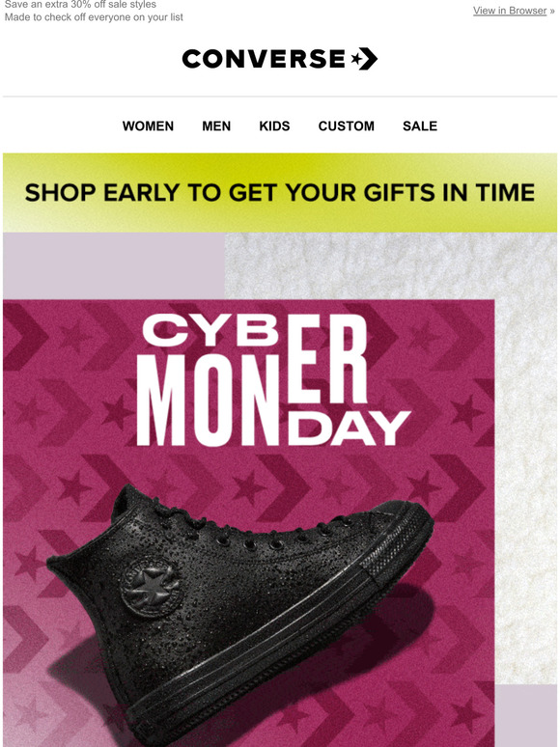Click the 'Save an extra 30% off' preheader text
Image resolution: width=560 pixels, height=747 pixels.
tap(80, 5)
